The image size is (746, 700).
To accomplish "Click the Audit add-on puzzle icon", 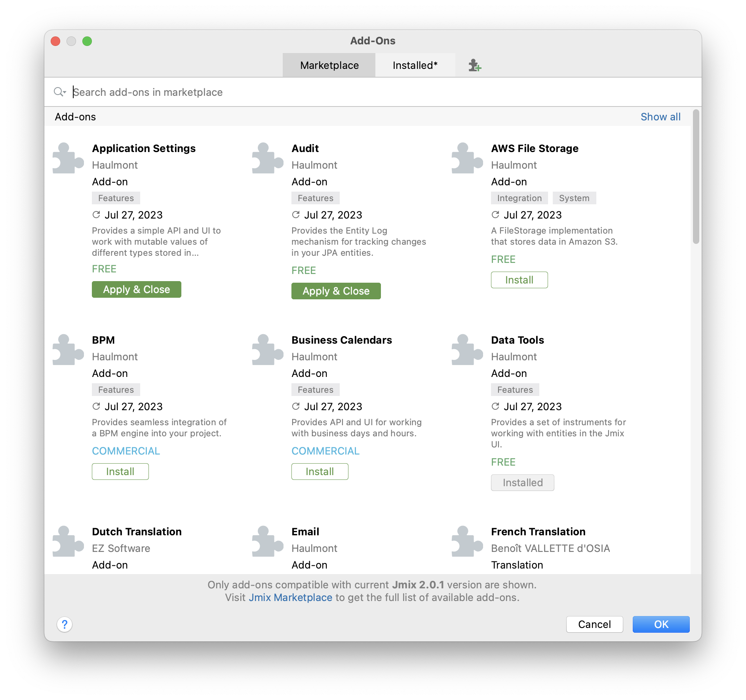I will point(268,158).
